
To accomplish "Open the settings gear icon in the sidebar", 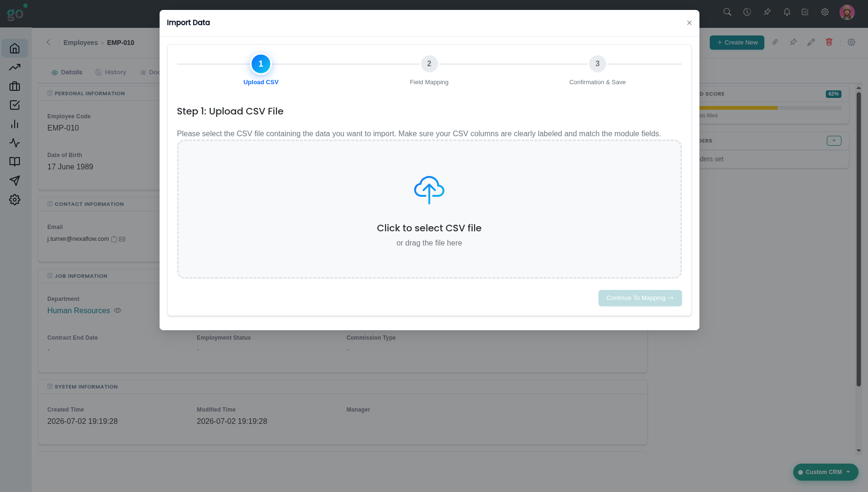I will 15,200.
